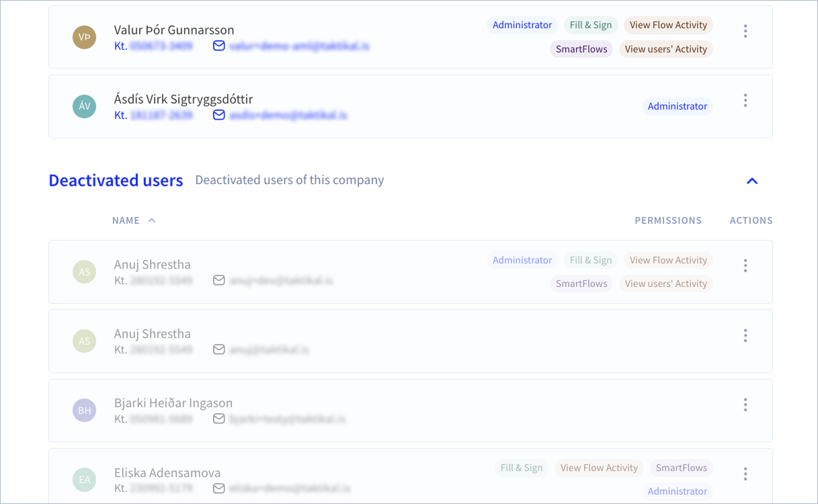Click SmartFlows badge for Eliska Adensamova
The width and height of the screenshot is (818, 504).
(x=682, y=468)
